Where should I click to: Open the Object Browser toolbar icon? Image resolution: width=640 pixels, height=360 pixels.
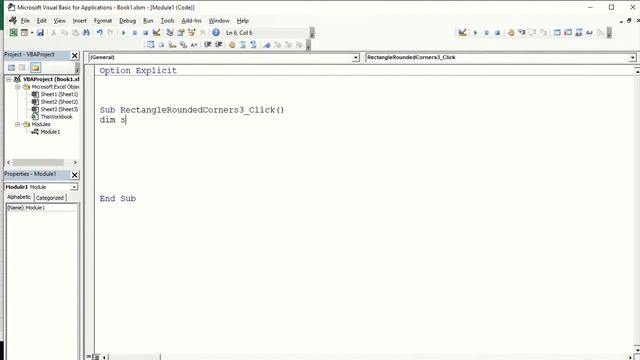(x=191, y=33)
